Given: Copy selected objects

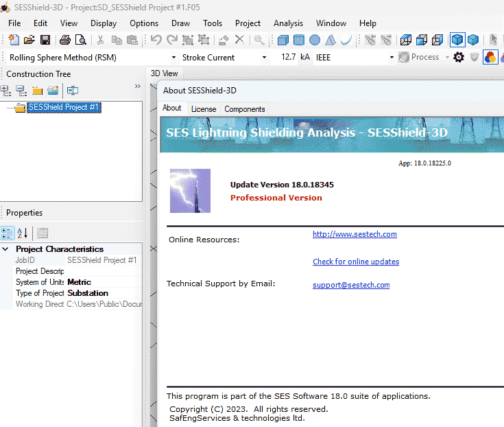Looking at the screenshot, I should (117, 40).
